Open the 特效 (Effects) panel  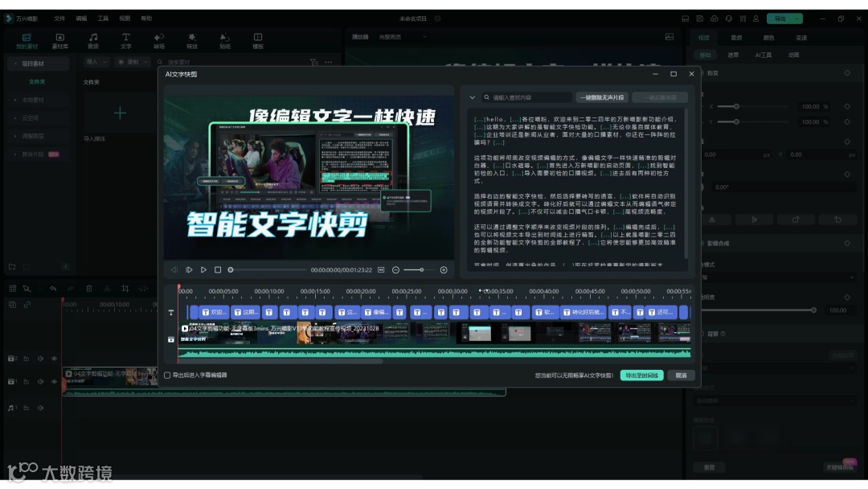point(192,40)
